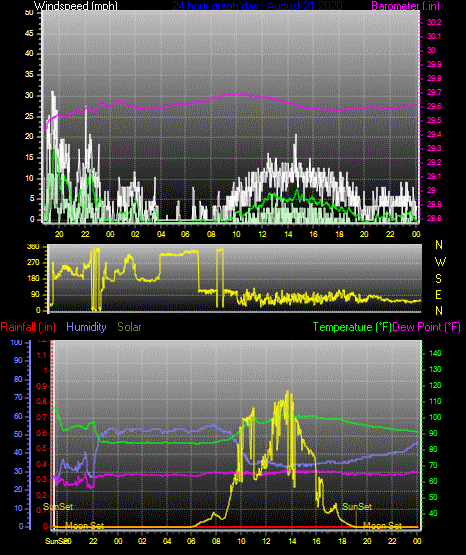Click the 29.1 barometer scale value
This screenshot has height=555, width=466.
(434, 176)
